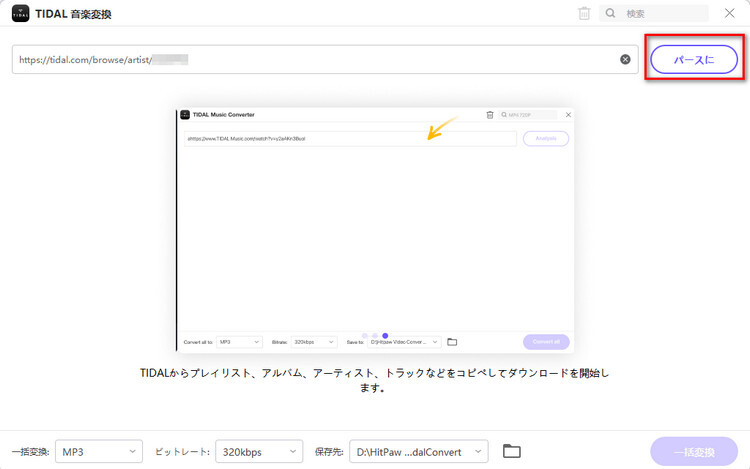This screenshot has width=750, height=469.
Task: Select the second carousel page dot
Action: (375, 336)
